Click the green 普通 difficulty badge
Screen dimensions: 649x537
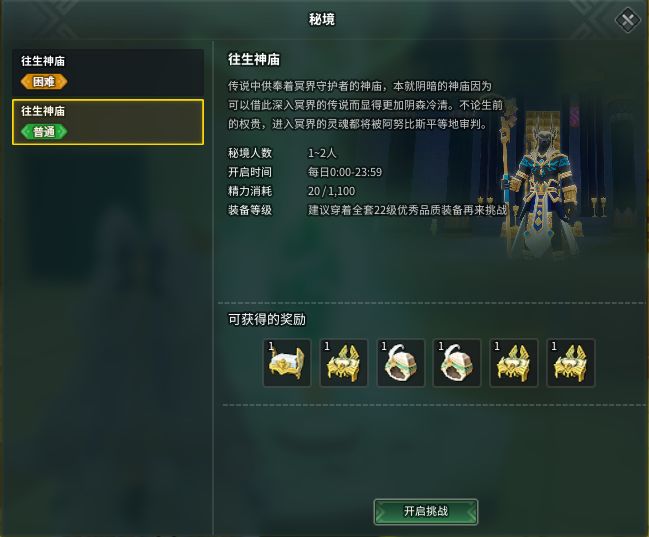[x=44, y=132]
